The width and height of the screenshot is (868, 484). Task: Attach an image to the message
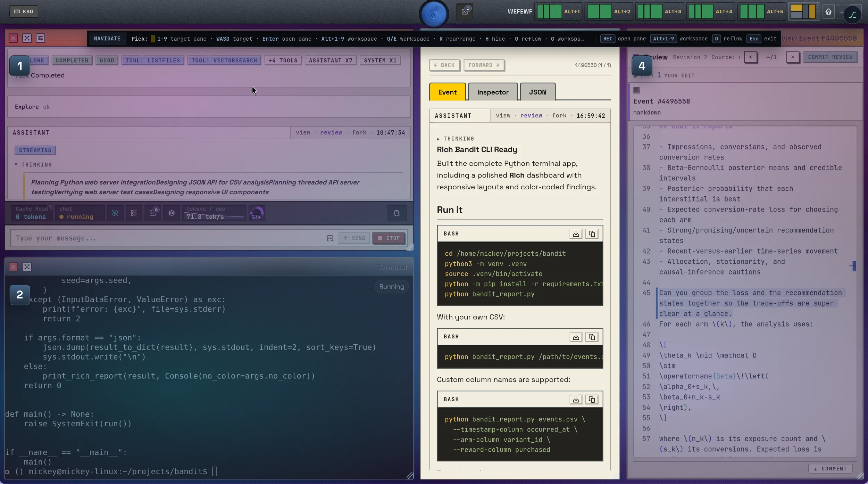coord(330,238)
